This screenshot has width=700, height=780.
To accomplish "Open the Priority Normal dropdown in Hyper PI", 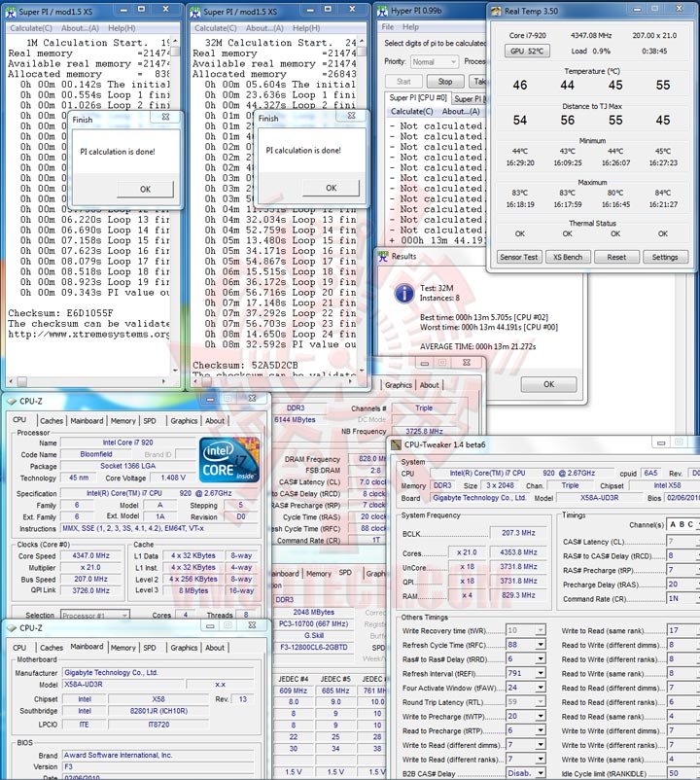I will coord(435,61).
